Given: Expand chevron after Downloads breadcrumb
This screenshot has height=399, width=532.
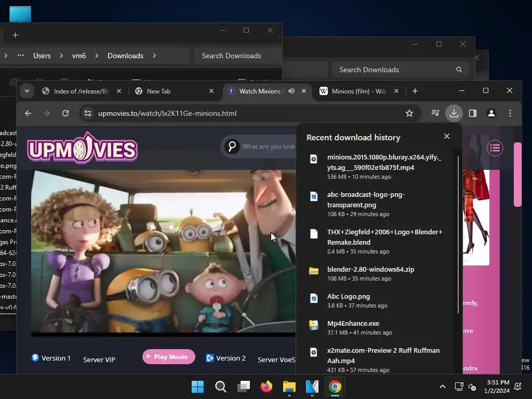Looking at the screenshot, I should click(x=154, y=56).
